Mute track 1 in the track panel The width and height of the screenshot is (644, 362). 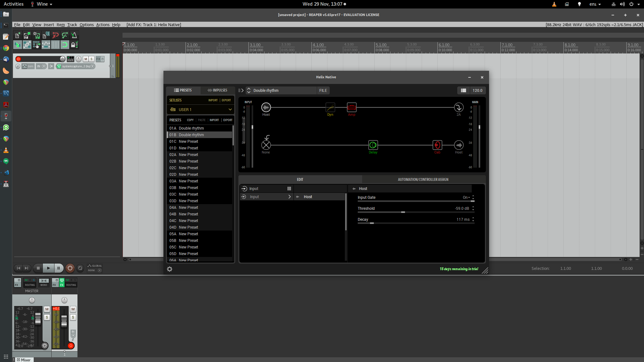86,59
